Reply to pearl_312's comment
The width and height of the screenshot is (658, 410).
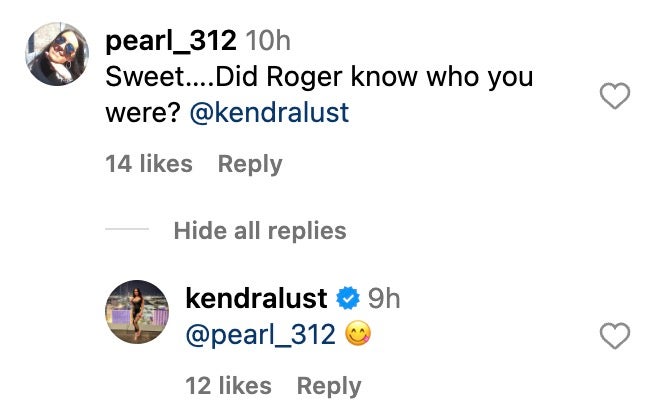point(250,164)
